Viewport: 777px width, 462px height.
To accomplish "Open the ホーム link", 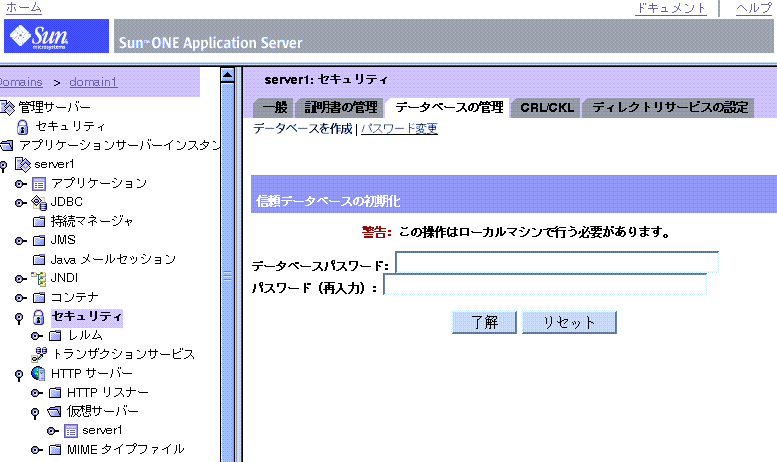I will point(23,8).
